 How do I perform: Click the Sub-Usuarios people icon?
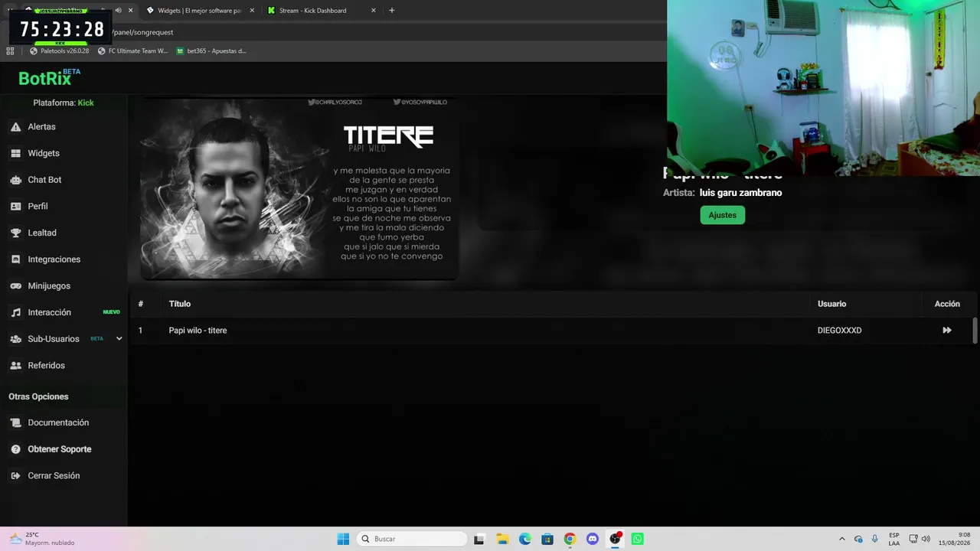(x=15, y=339)
